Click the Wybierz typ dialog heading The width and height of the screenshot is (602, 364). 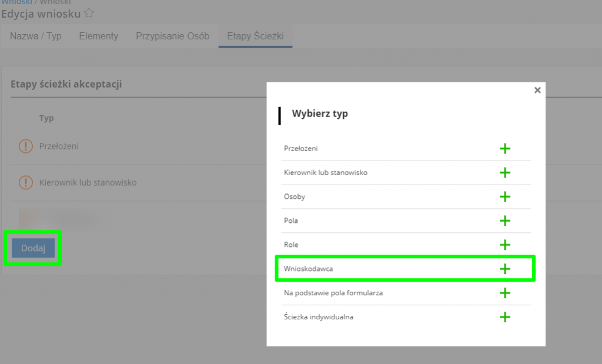pyautogui.click(x=320, y=113)
